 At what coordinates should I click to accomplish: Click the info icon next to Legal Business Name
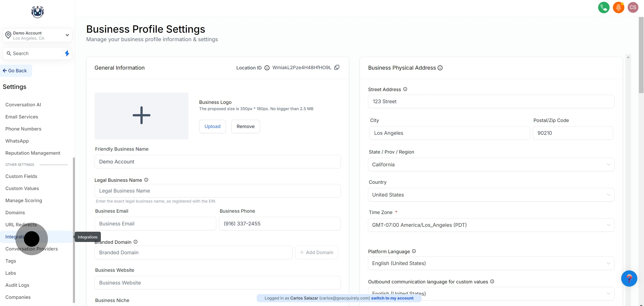pos(146,180)
